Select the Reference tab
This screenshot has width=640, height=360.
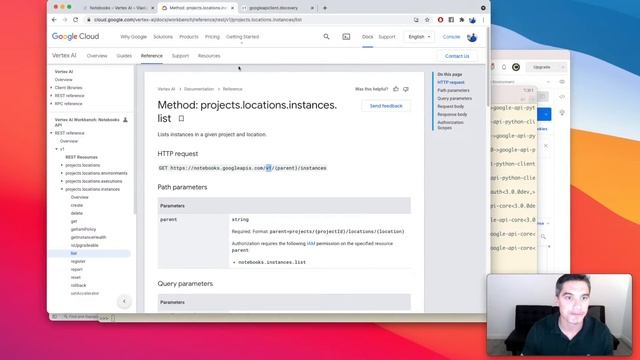[152, 56]
